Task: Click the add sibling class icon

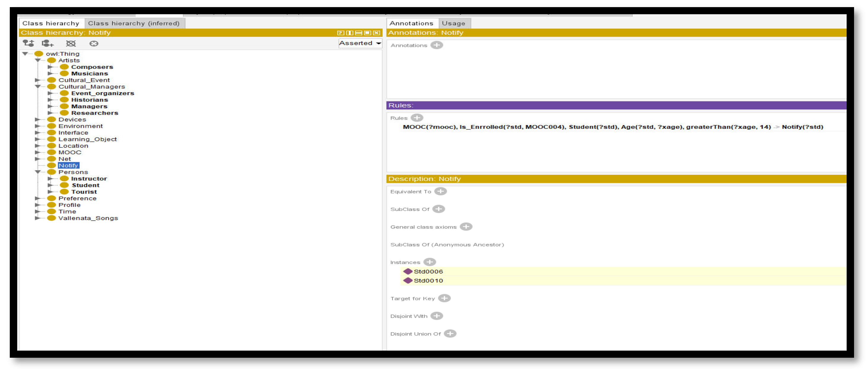Action: coord(47,43)
